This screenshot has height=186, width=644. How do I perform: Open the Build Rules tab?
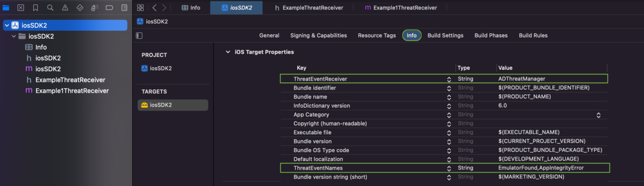pyautogui.click(x=533, y=36)
